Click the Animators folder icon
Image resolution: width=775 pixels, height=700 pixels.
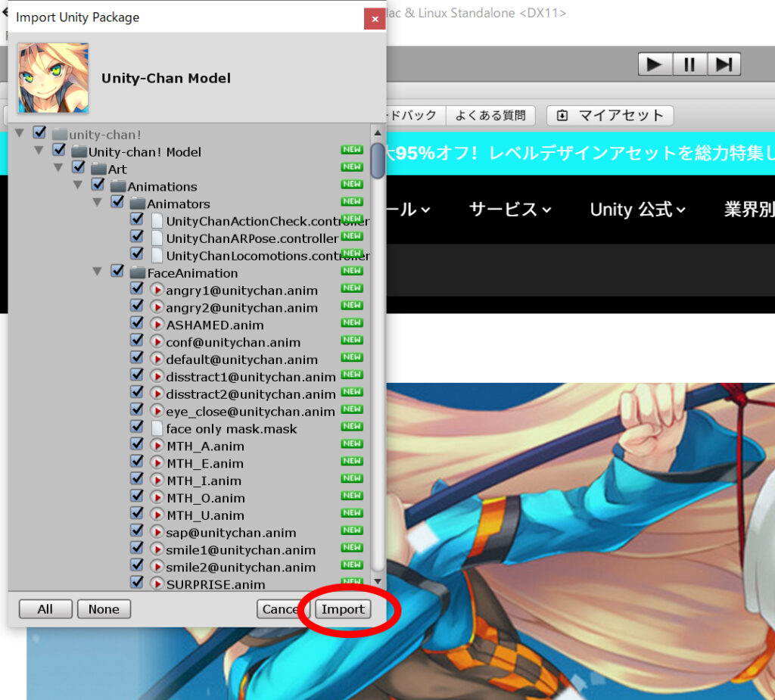point(138,203)
